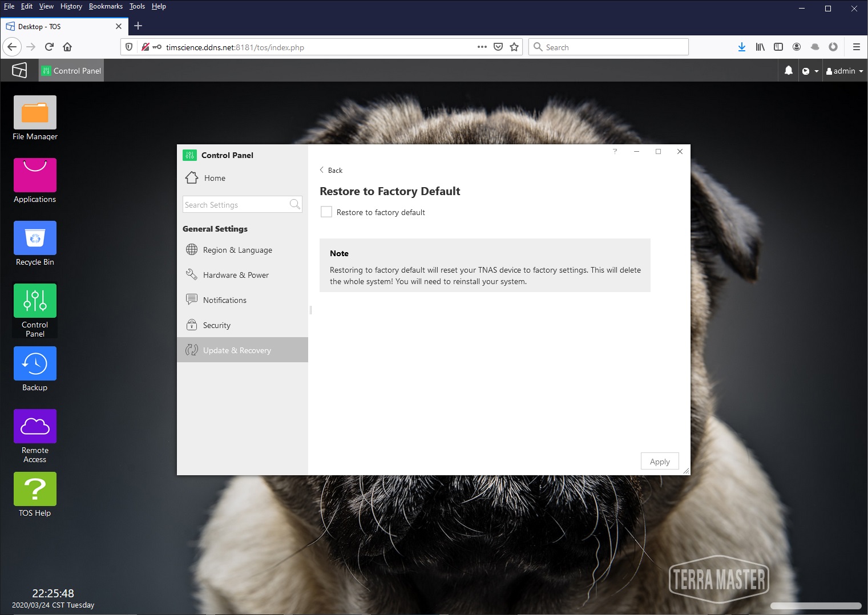
Task: Expand the admin user dropdown
Action: (845, 71)
